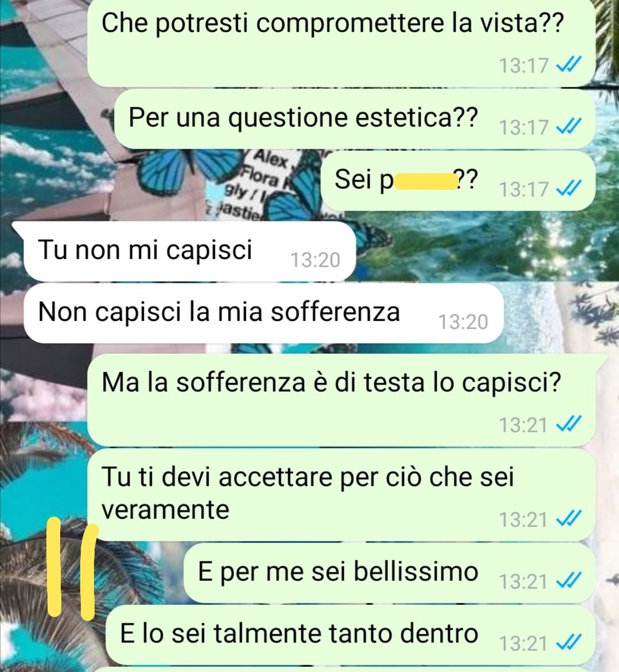The height and width of the screenshot is (672, 619).
Task: Select the 'Per una questione estetica??' bubble
Action: 355,119
